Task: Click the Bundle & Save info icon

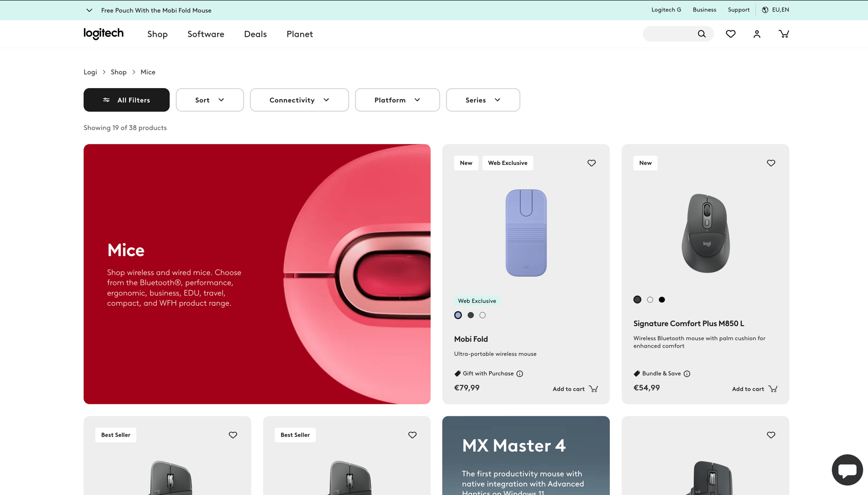Action: 687,373
